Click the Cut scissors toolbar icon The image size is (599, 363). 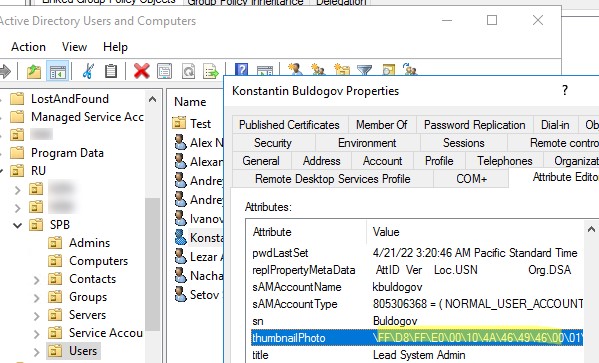coord(88,71)
